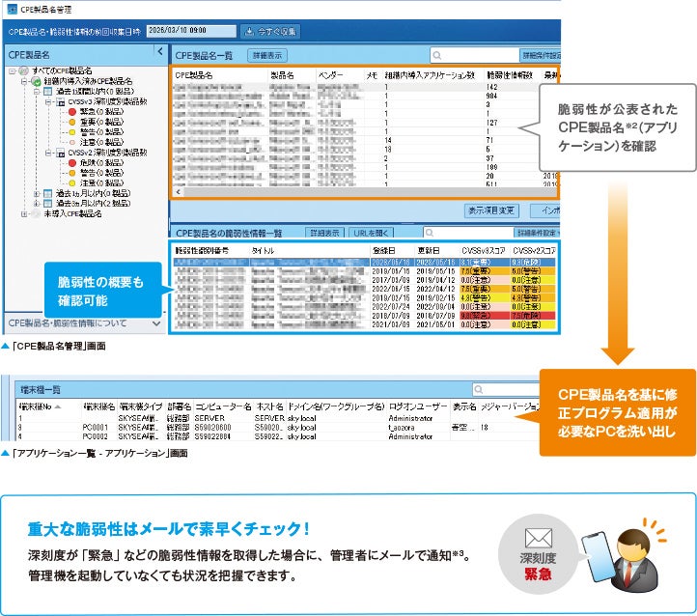Click the CPE製品名管理 window app icon
This screenshot has height=616, width=697.
coord(11,8)
